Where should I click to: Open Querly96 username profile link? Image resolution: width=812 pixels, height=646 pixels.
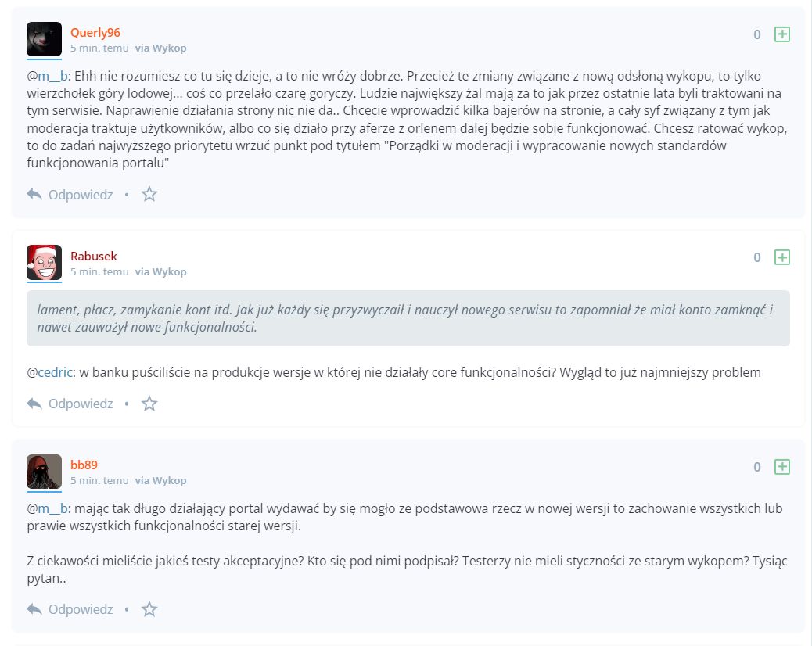[x=95, y=33]
